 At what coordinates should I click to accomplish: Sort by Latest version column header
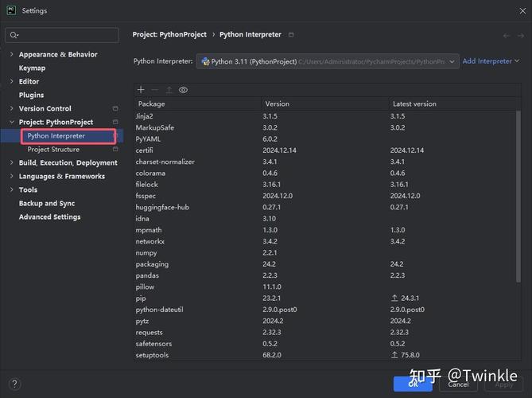(x=453, y=104)
